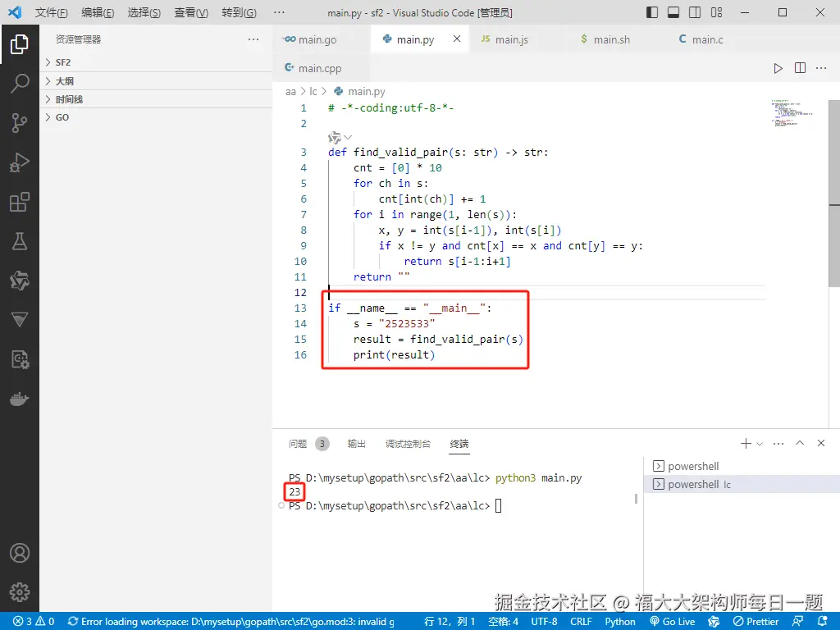Open the Source Control view

pos(20,123)
